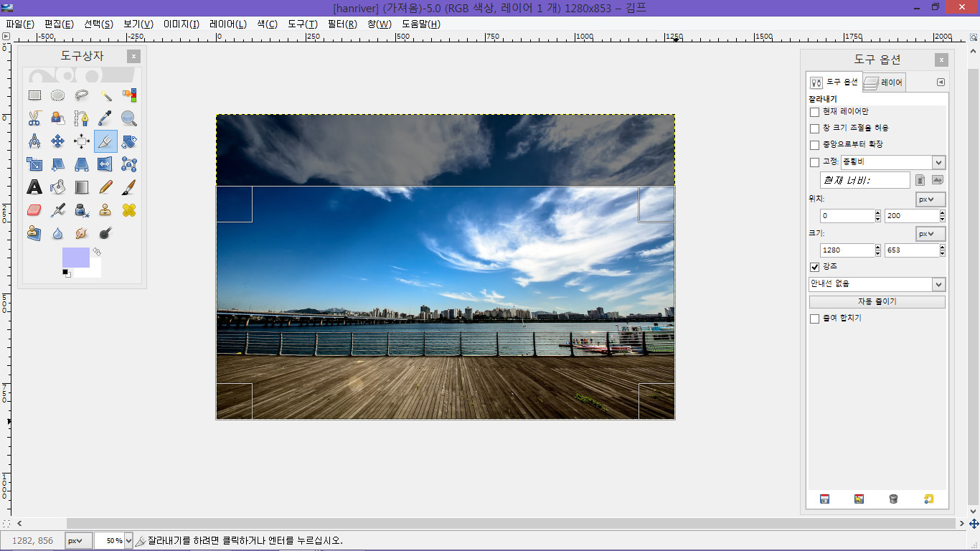Select the Blend gradient tool
This screenshot has width=980, height=551.
[82, 187]
